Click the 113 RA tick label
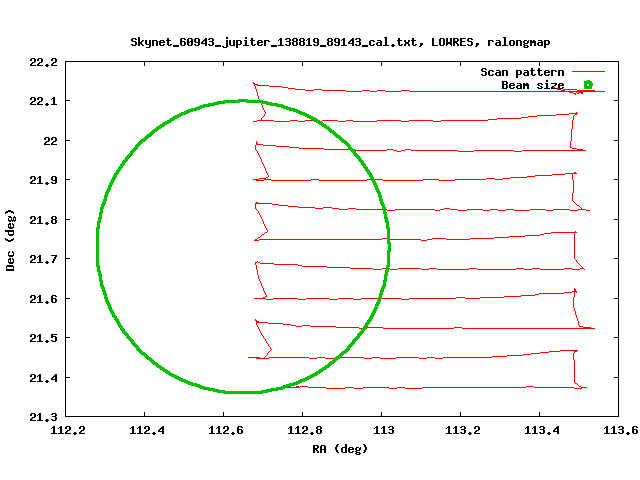Viewport: 640px width, 480px height. point(384,430)
